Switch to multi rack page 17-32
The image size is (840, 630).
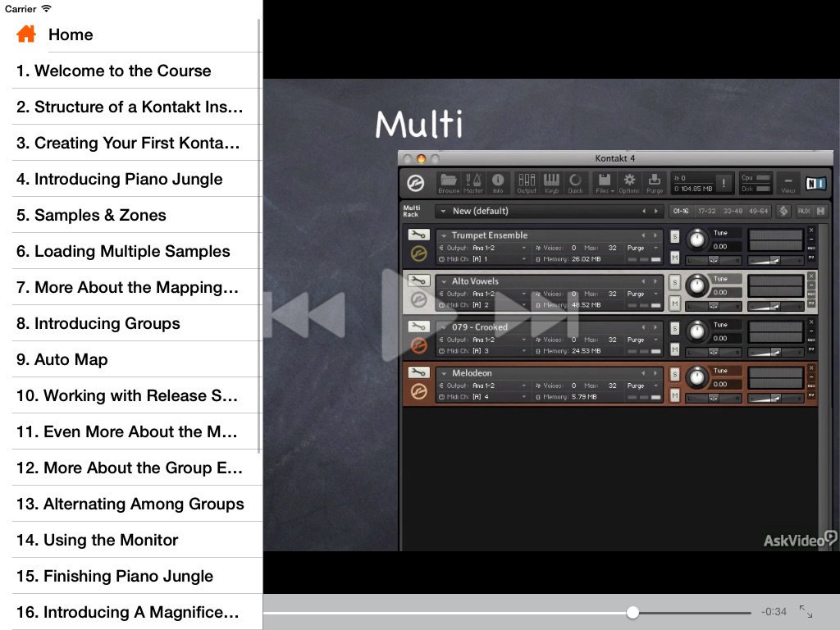click(x=706, y=211)
